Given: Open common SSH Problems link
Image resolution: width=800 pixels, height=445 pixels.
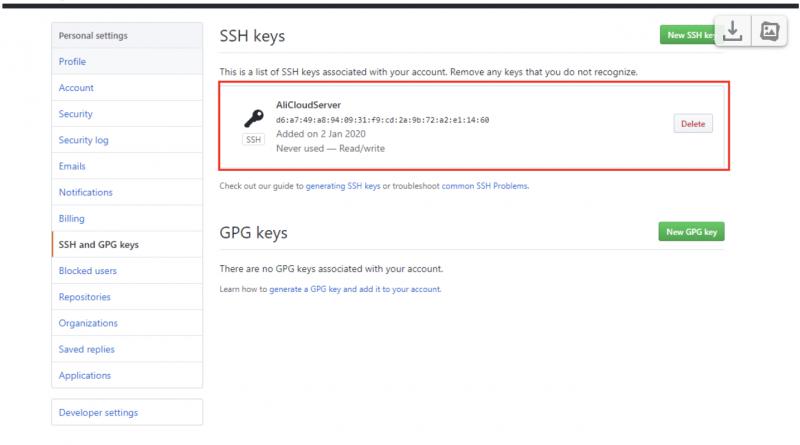Looking at the screenshot, I should coord(485,186).
